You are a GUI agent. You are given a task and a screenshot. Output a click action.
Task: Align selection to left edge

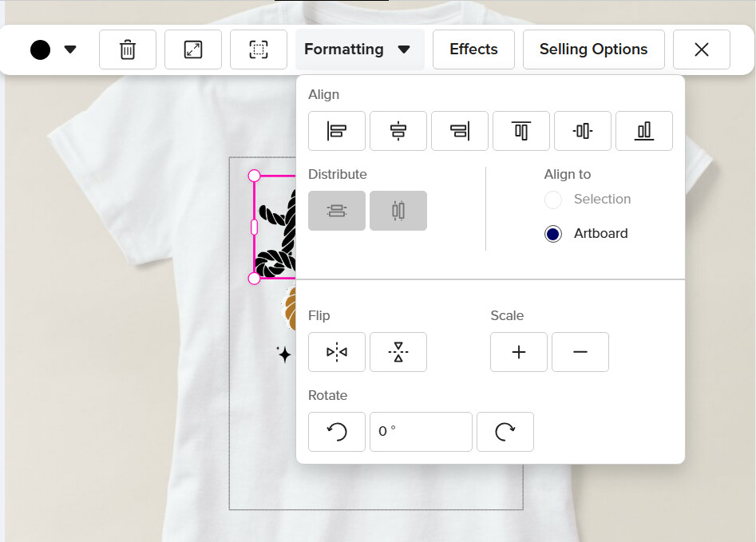click(x=337, y=131)
